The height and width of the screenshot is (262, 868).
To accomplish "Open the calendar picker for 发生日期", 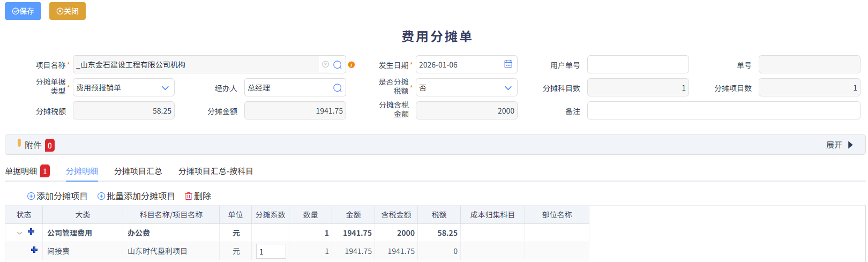I will [508, 64].
